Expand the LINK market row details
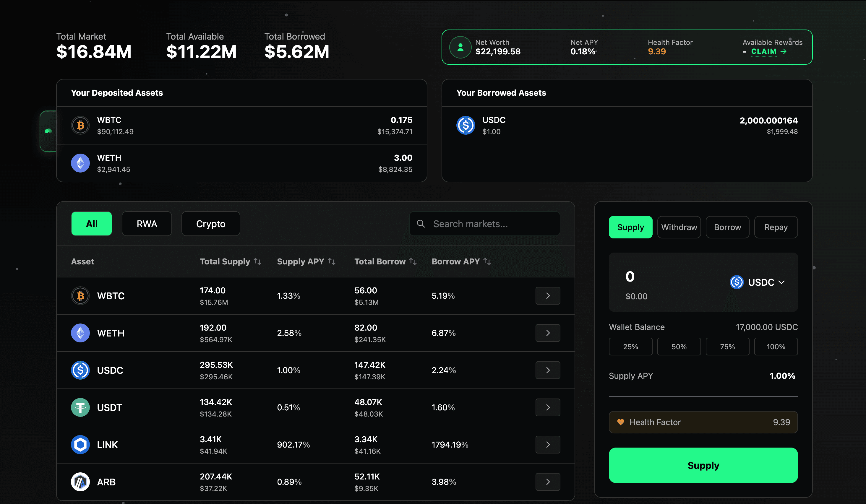The image size is (866, 504). [548, 444]
